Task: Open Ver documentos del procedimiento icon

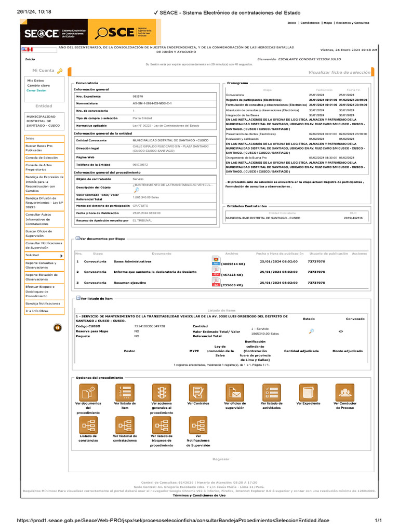Action: point(88,393)
